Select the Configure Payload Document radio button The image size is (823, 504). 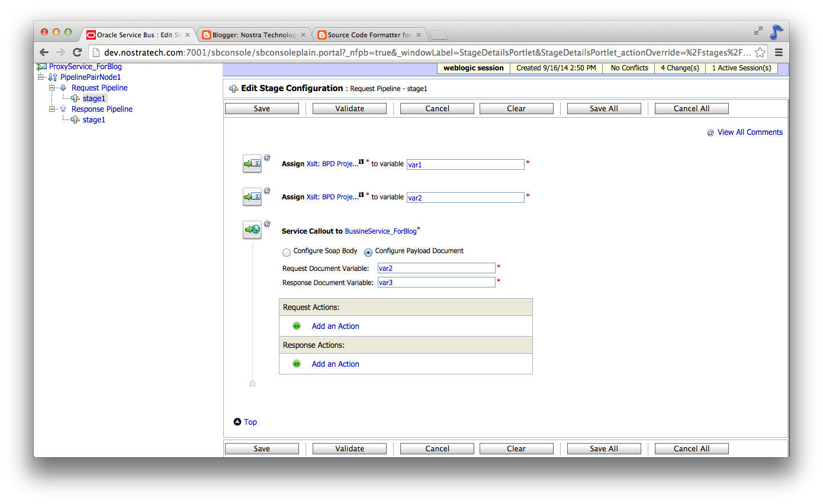click(x=368, y=251)
